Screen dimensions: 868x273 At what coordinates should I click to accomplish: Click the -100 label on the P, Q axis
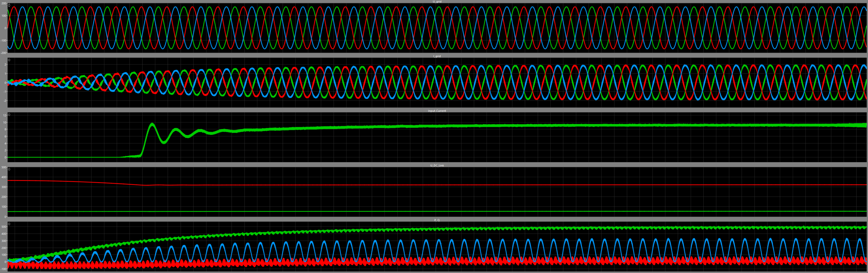pos(3,269)
